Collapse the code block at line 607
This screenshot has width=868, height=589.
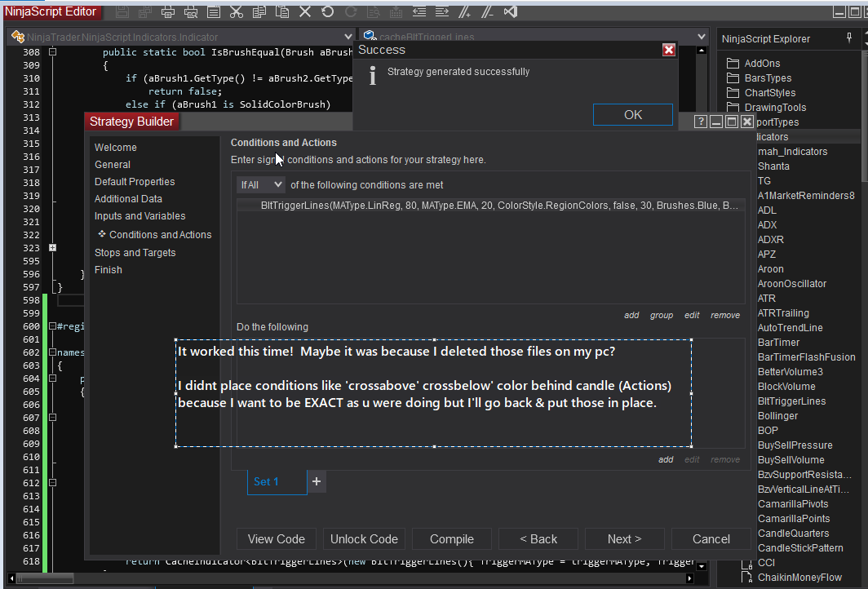(x=52, y=418)
